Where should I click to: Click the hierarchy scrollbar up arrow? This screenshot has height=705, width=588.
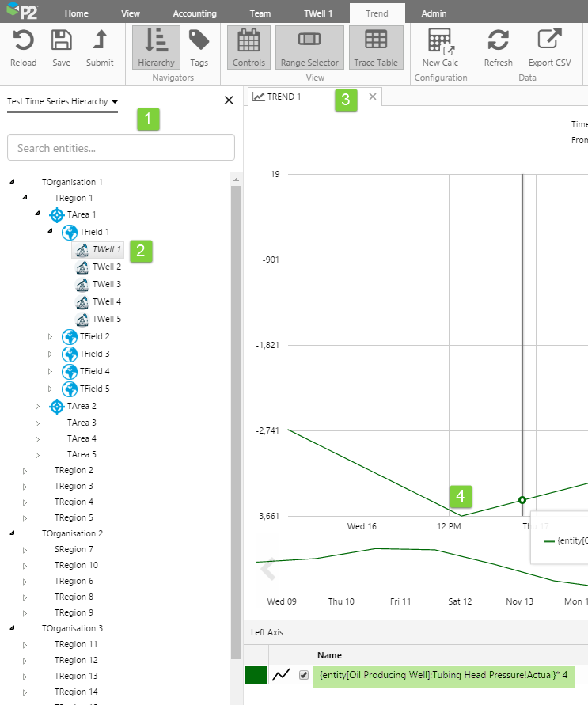click(x=236, y=180)
